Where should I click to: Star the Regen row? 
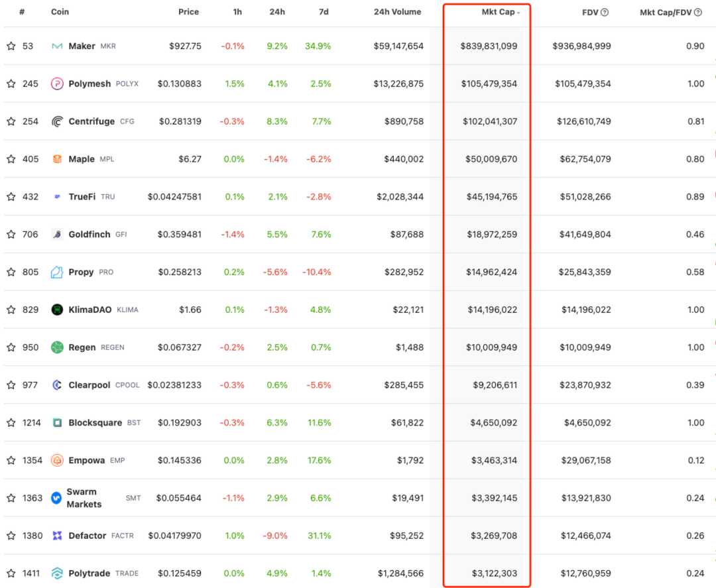pos(11,347)
